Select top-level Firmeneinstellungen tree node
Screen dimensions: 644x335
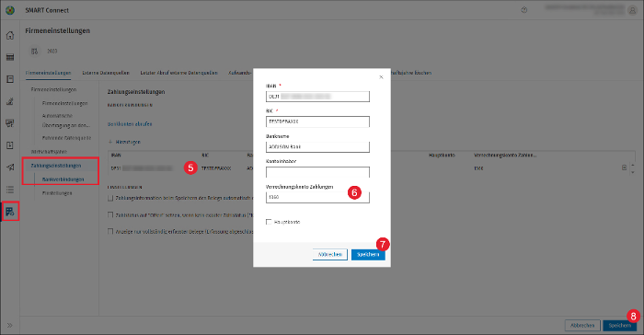[x=53, y=89]
